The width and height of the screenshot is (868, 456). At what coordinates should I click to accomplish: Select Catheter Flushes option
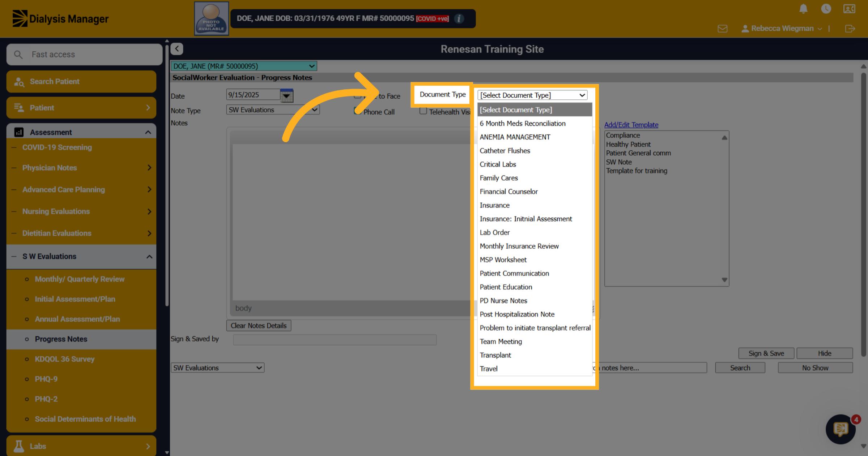click(535, 151)
